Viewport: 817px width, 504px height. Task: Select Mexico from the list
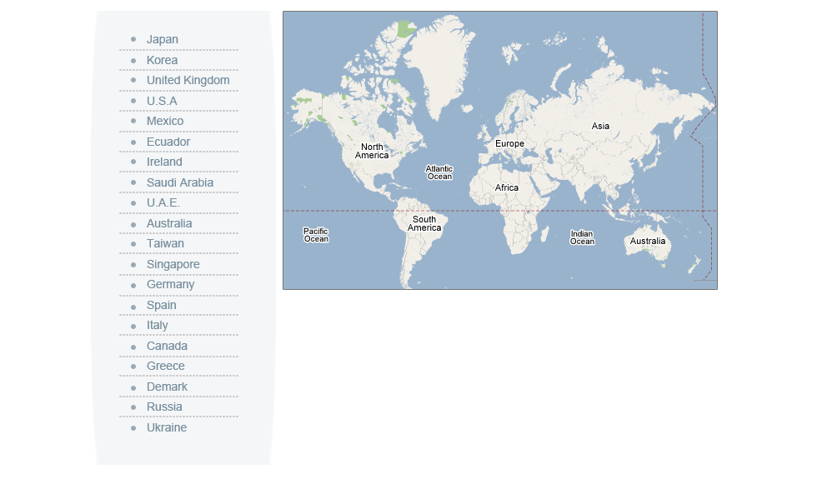[x=165, y=121]
